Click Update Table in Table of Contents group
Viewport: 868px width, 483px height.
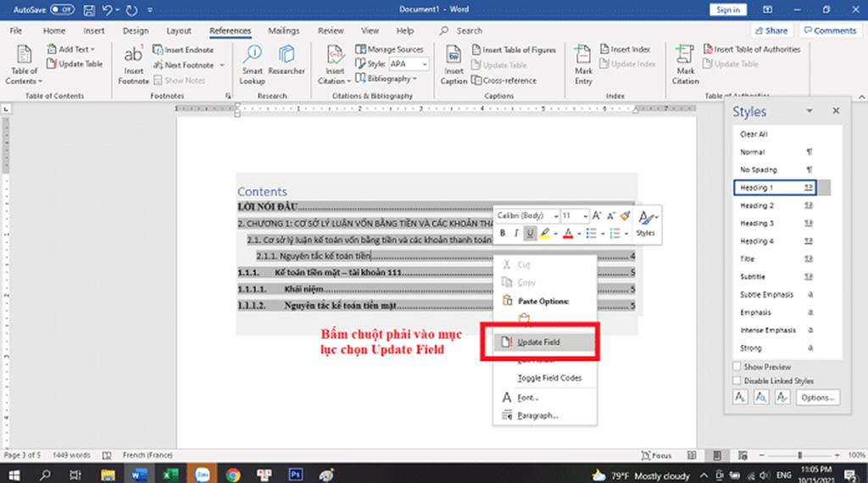(x=75, y=64)
